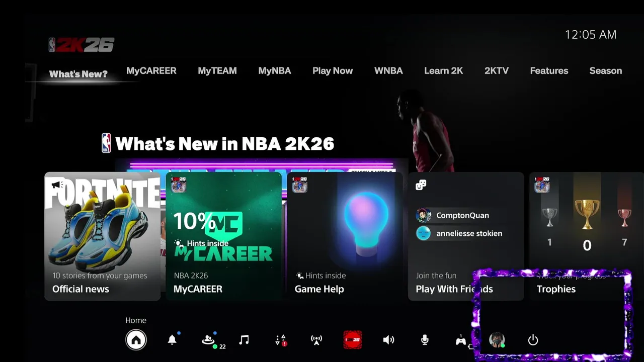Switch to the 2KTV tab
Viewport: 644px width, 362px height.
coord(497,71)
